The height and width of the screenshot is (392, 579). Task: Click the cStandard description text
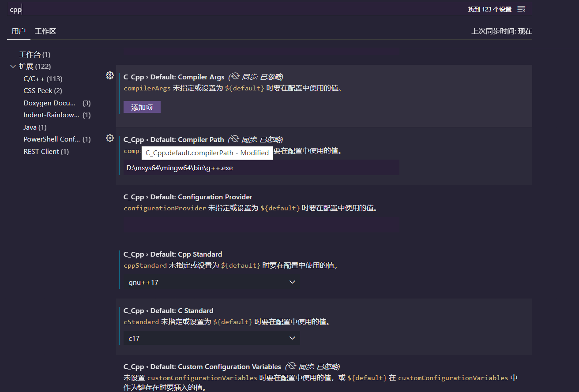coord(227,321)
